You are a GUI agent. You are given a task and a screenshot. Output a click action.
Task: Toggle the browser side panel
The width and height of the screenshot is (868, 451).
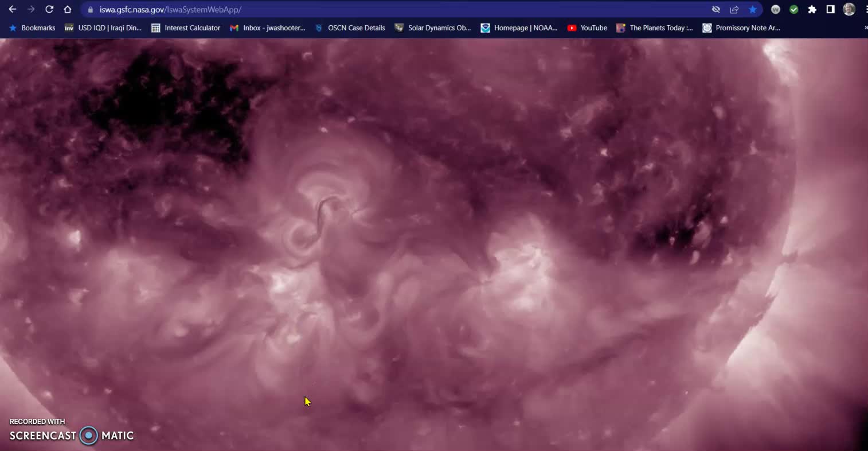point(831,9)
